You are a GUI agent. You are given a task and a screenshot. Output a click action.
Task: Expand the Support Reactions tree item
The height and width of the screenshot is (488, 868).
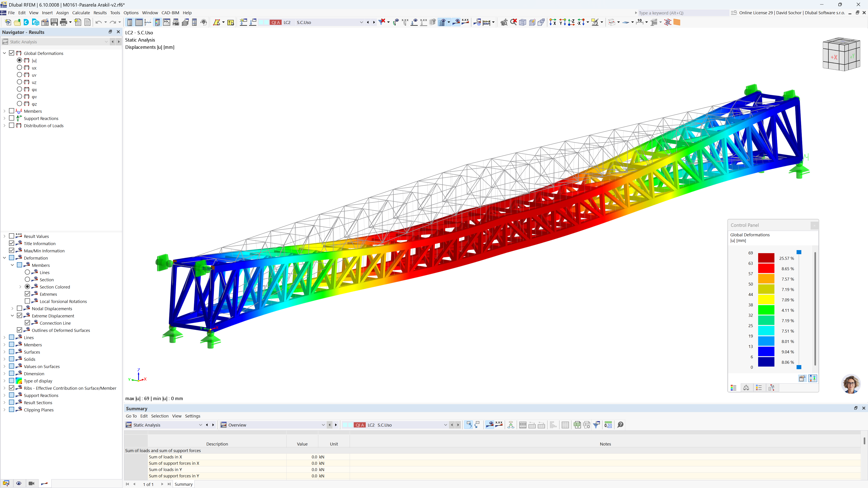[4, 118]
